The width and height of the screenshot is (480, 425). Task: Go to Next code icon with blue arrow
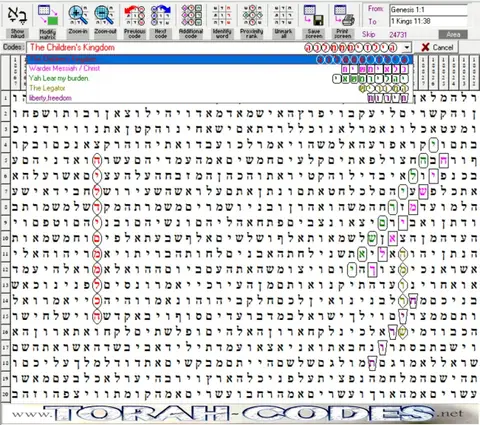(x=161, y=15)
